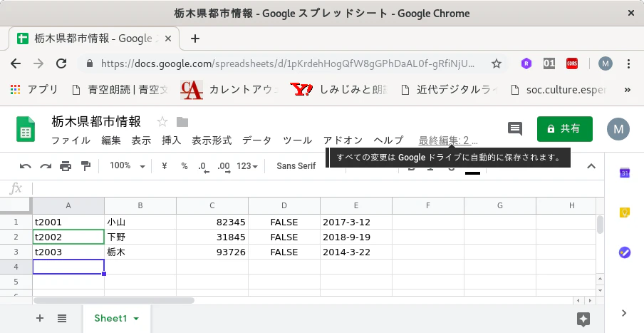Star the 栃木県都市情報 document
The width and height of the screenshot is (644, 333).
[x=162, y=122]
